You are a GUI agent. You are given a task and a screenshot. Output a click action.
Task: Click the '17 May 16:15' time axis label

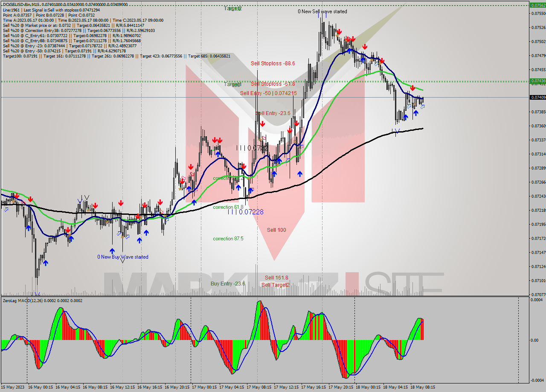(x=314, y=387)
